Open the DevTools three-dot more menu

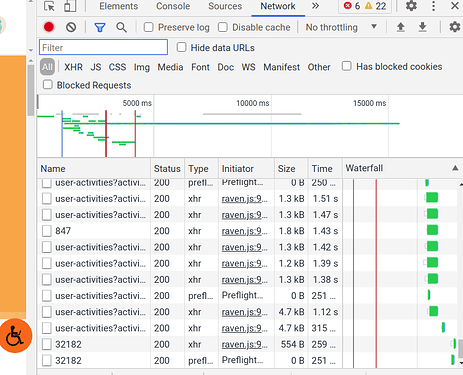pyautogui.click(x=433, y=6)
